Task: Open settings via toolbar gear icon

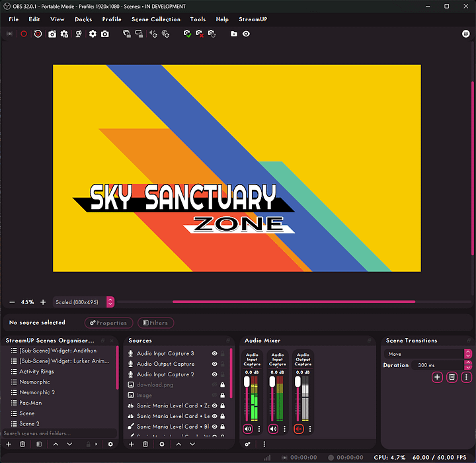Action: point(93,34)
